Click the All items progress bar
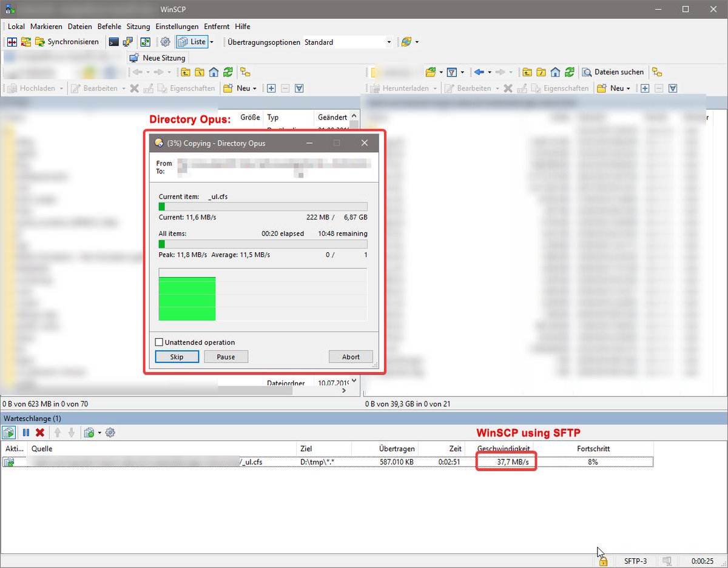 (263, 244)
